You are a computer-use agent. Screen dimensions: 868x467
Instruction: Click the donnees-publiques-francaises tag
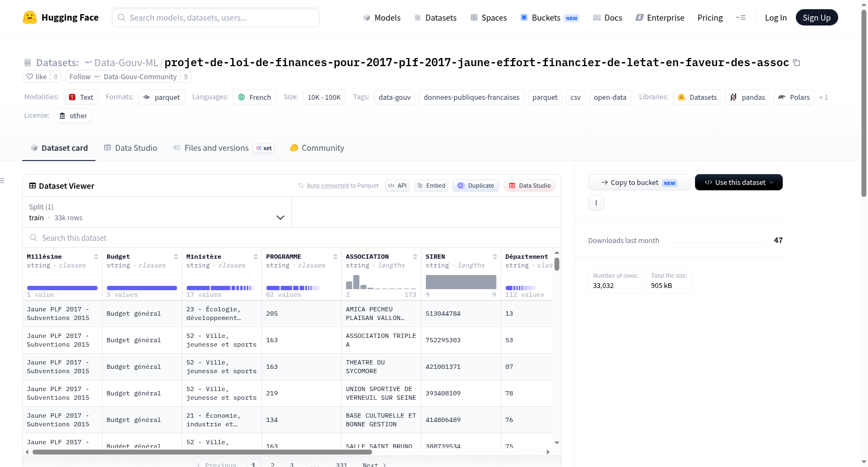click(471, 98)
